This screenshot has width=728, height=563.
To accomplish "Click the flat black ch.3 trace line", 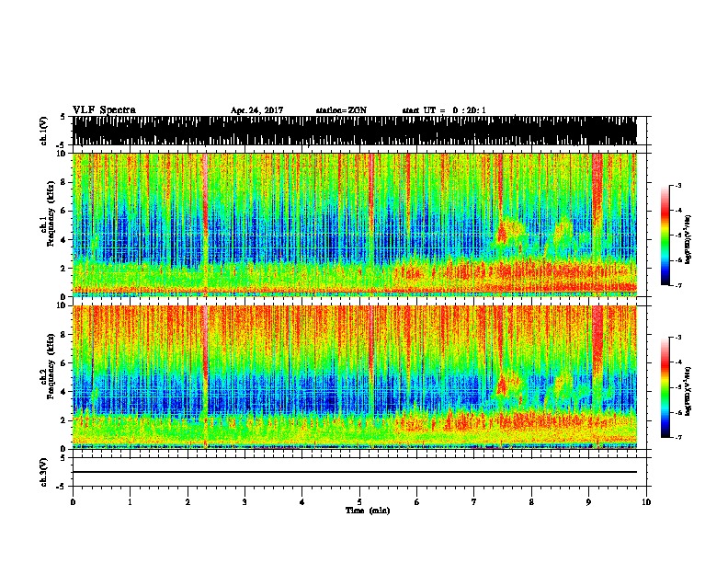I will [355, 472].
